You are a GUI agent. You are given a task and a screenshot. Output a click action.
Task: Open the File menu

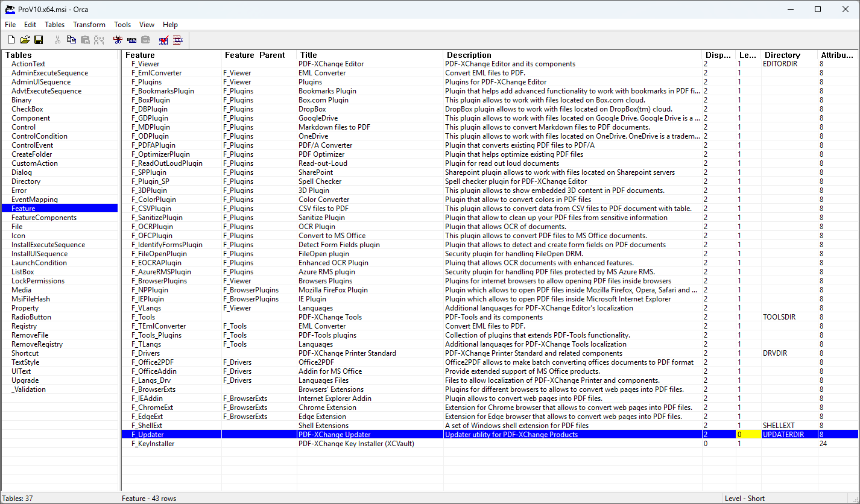[x=10, y=25]
